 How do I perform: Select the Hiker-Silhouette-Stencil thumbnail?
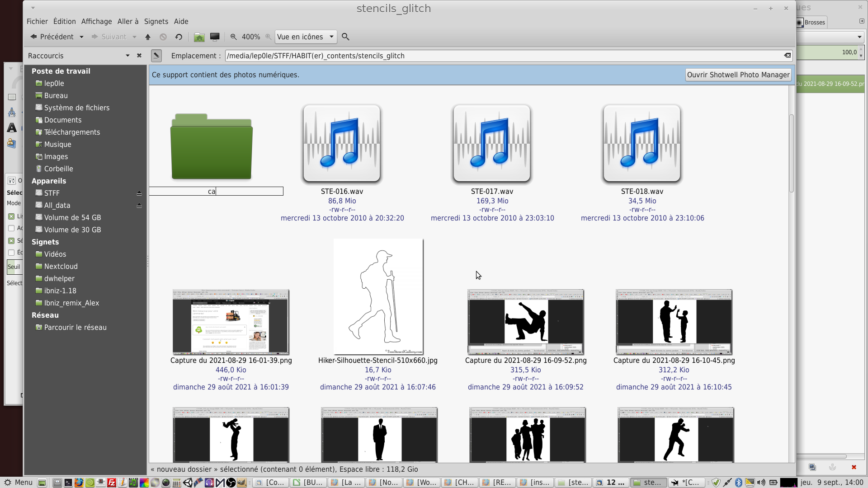(378, 297)
